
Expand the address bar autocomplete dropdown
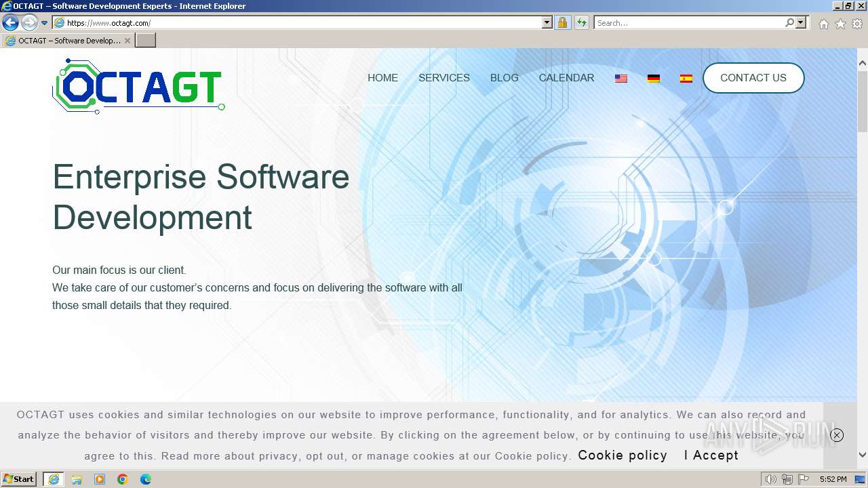coord(547,22)
